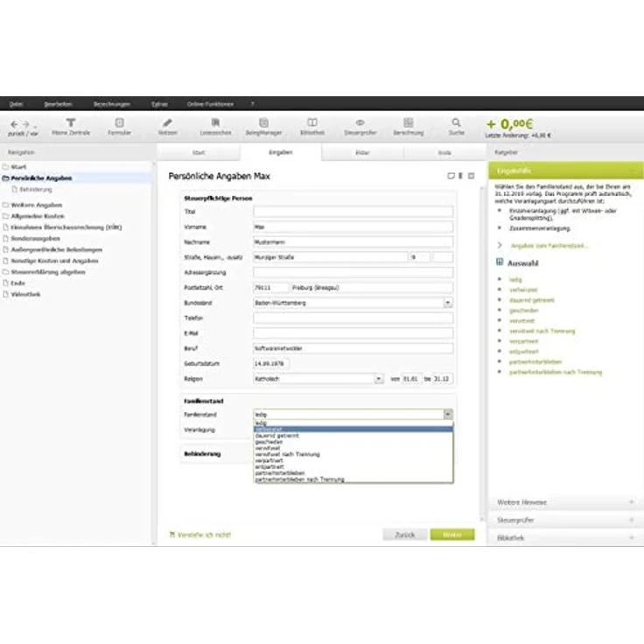Click the green Weiter button
644x644 pixels.
click(x=451, y=534)
